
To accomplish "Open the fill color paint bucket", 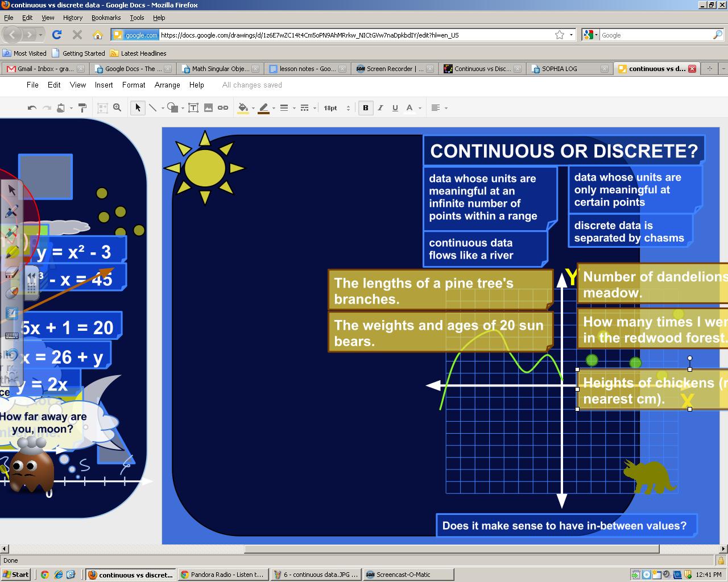I will (x=243, y=108).
